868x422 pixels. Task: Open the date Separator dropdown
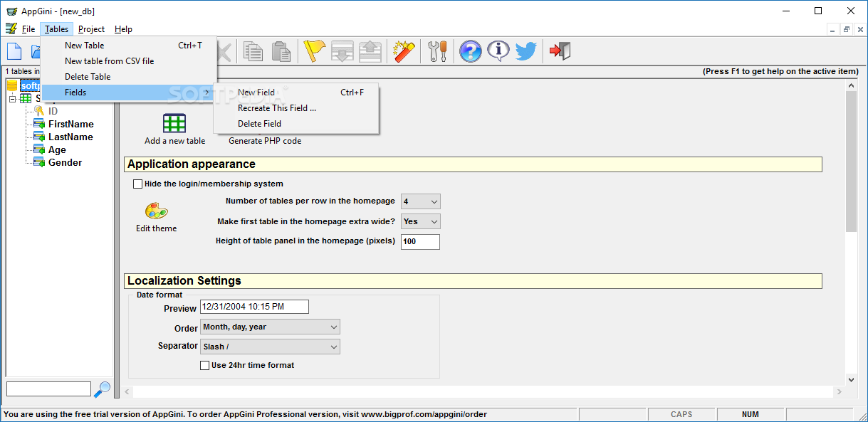coord(271,347)
